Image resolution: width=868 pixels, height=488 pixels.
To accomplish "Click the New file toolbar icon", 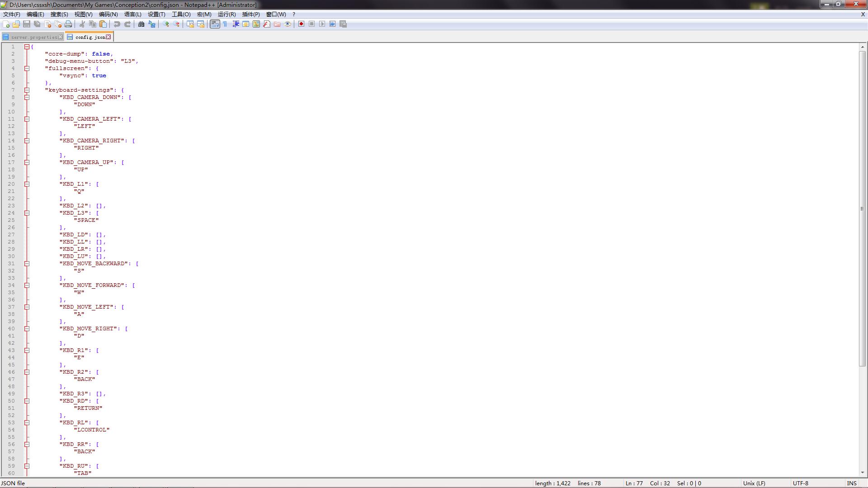I will point(6,24).
